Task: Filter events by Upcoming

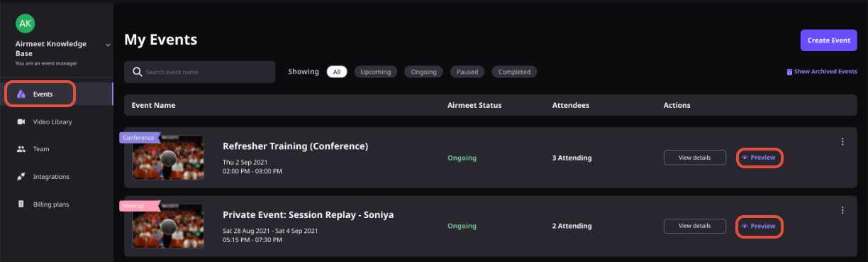Action: [375, 72]
